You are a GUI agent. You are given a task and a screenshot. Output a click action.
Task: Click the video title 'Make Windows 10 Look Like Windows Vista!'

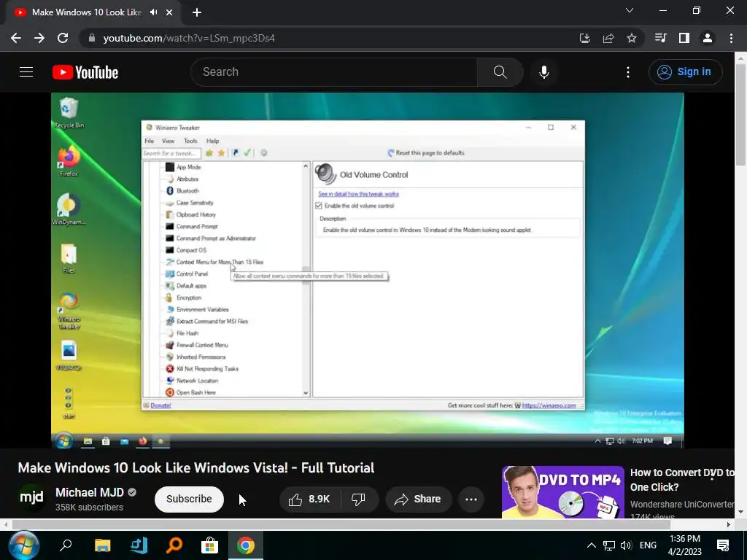pyautogui.click(x=196, y=467)
